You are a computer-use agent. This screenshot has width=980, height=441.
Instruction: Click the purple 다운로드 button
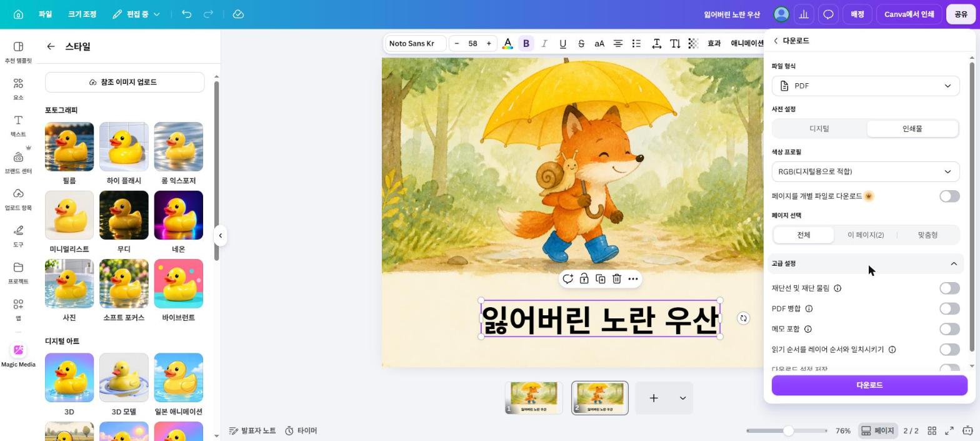(x=869, y=385)
